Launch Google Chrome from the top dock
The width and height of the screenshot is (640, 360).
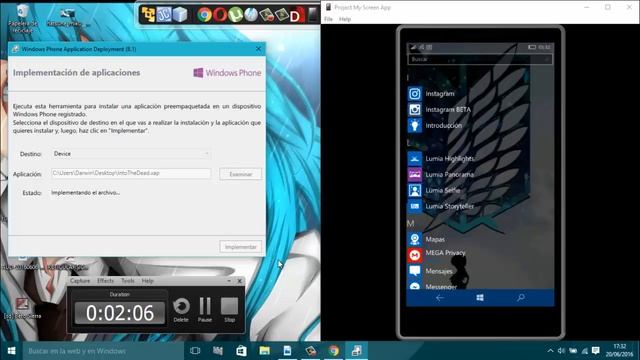204,15
